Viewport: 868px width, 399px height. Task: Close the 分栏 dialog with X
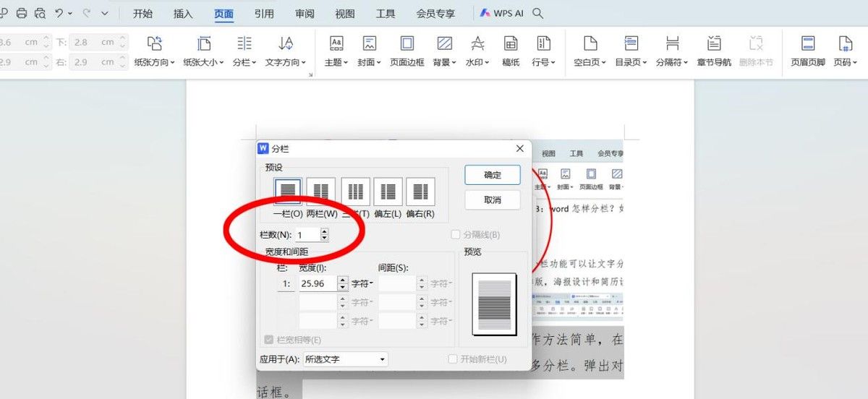click(519, 148)
